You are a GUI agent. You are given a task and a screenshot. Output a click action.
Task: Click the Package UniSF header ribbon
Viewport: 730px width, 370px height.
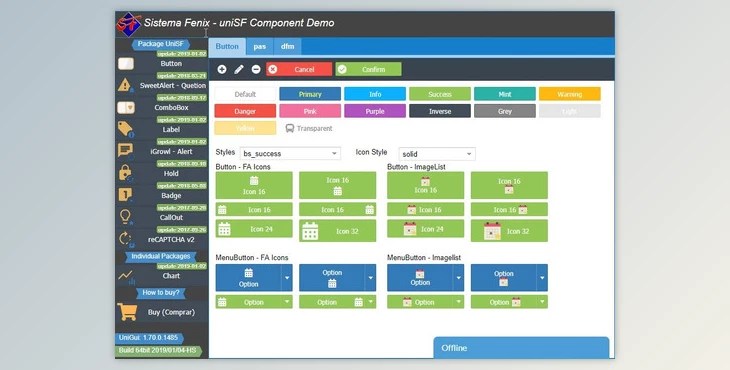point(161,44)
